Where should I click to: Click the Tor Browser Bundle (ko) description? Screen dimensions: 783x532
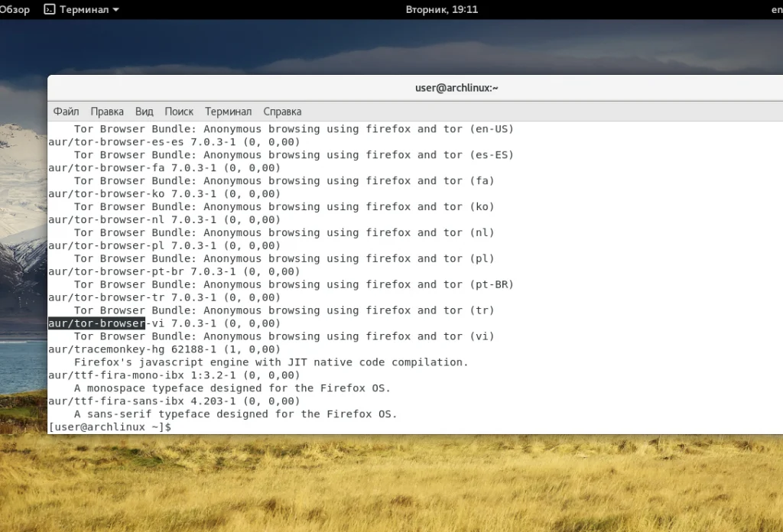284,206
